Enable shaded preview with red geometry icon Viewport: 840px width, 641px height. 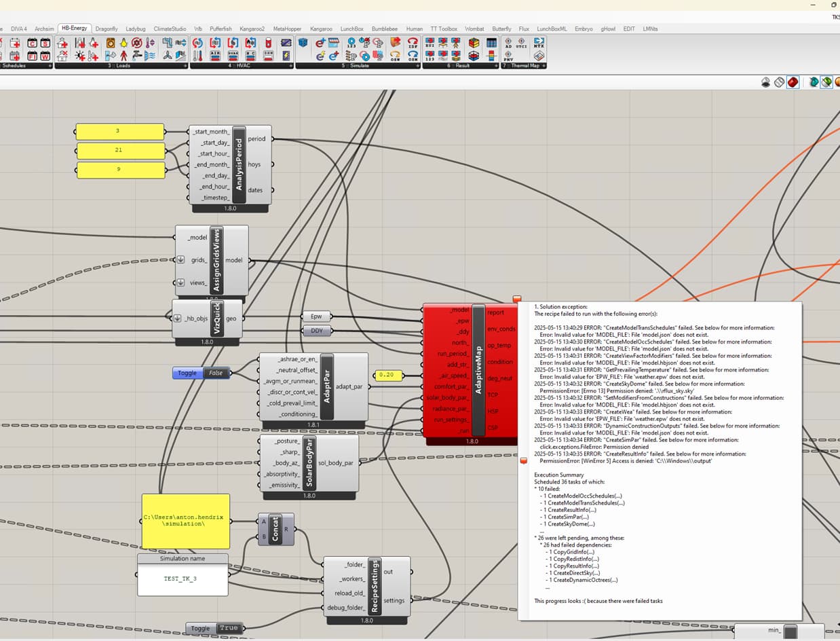coord(793,82)
